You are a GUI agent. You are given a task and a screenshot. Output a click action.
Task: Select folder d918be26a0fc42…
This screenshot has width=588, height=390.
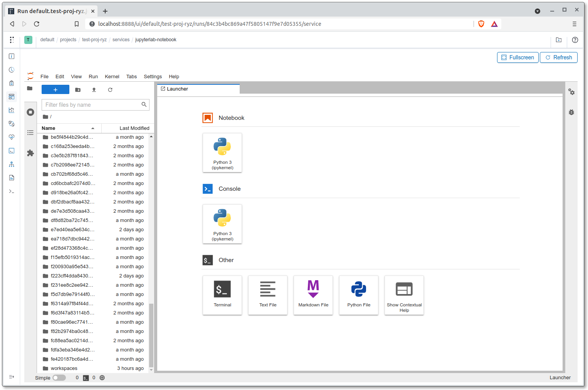[x=93, y=193]
